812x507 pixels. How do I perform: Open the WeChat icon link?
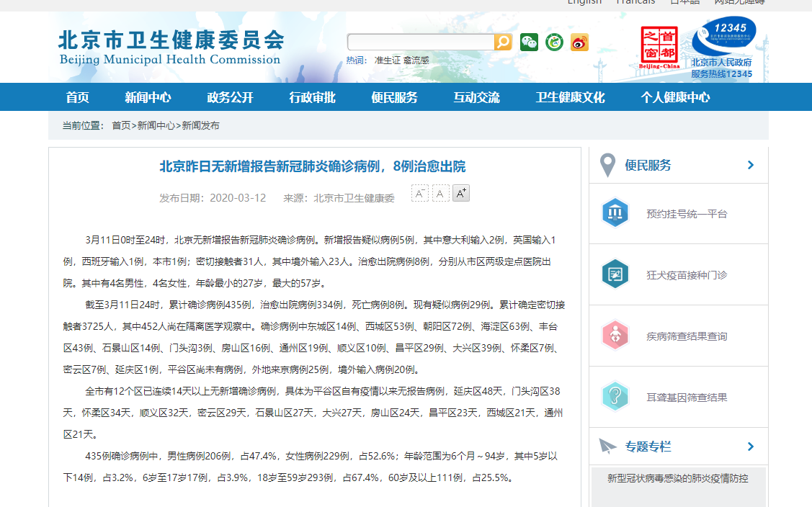(x=530, y=42)
